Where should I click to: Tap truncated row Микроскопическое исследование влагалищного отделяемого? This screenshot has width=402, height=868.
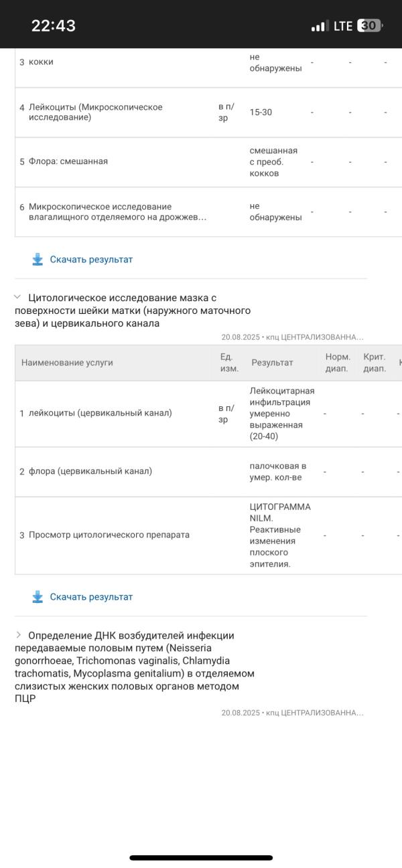(x=208, y=212)
